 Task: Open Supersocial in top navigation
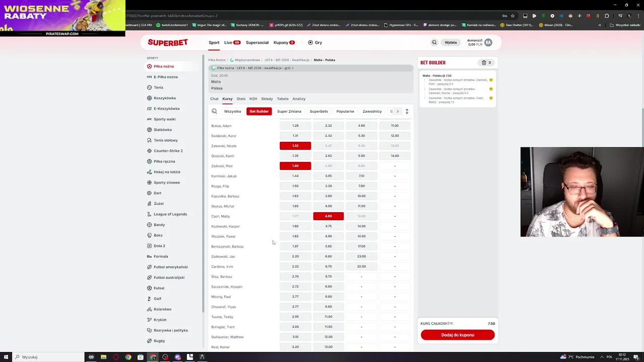click(x=257, y=43)
